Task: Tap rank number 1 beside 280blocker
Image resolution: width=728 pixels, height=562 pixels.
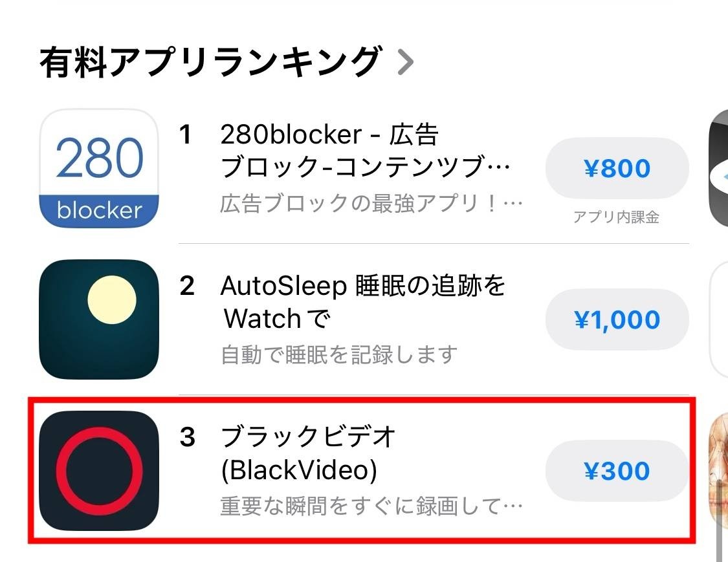Action: pyautogui.click(x=185, y=135)
